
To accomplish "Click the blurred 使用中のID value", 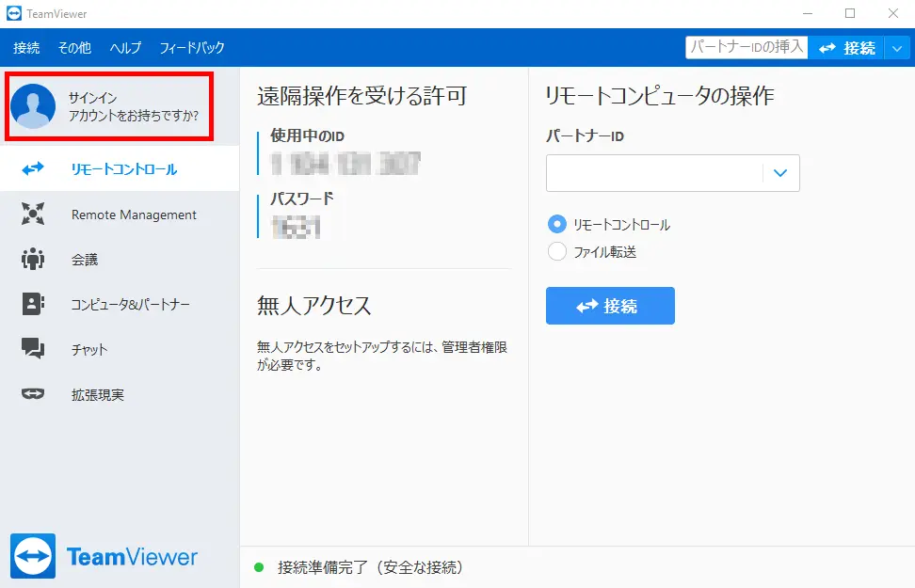I will [x=345, y=164].
